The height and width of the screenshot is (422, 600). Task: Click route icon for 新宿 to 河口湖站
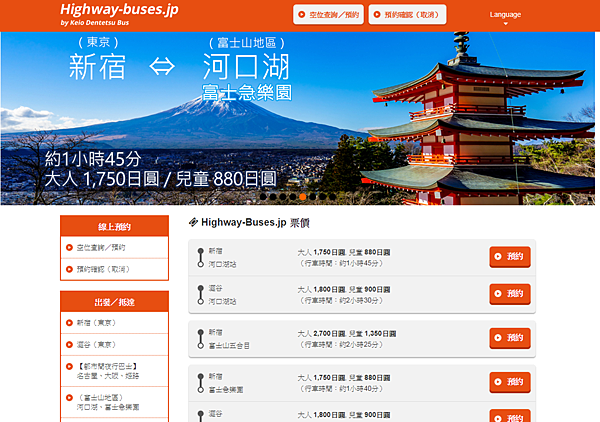click(x=201, y=257)
